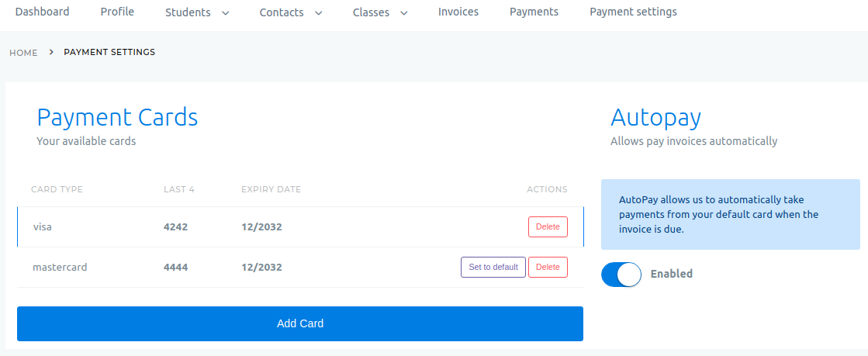This screenshot has height=356, width=868.
Task: Delete the mastercard ending 4444
Action: (548, 268)
